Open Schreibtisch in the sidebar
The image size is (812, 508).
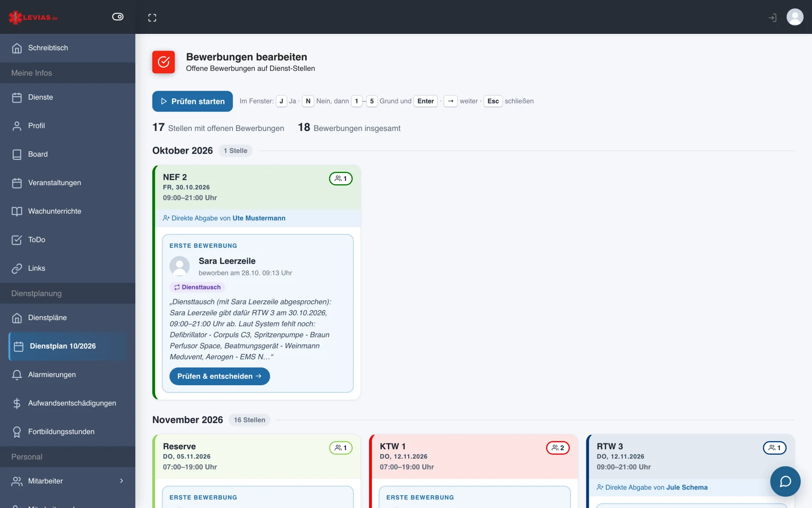click(x=68, y=48)
